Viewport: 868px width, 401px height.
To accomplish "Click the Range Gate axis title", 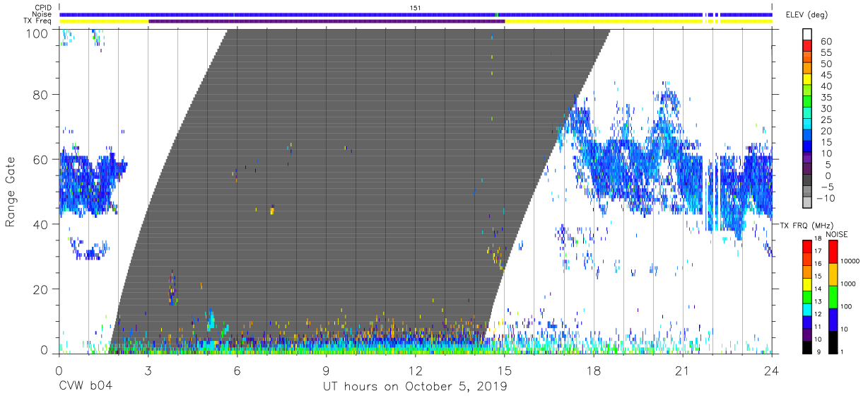I will coord(11,192).
